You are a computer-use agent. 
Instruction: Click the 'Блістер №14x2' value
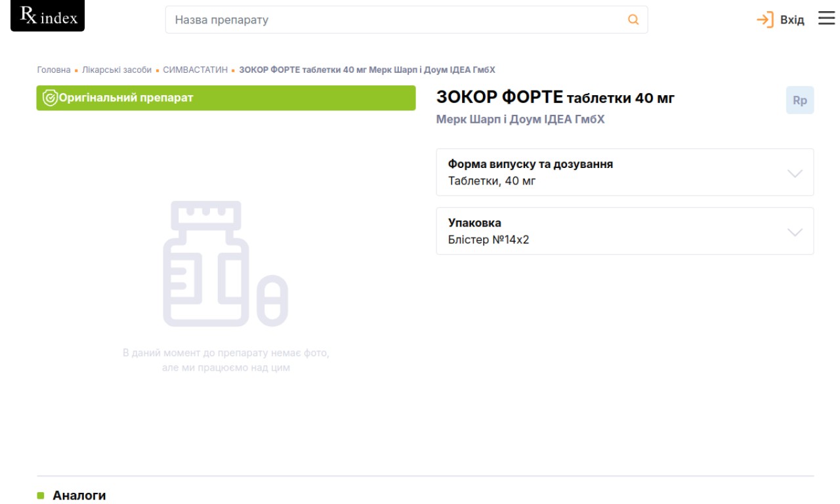point(489,240)
